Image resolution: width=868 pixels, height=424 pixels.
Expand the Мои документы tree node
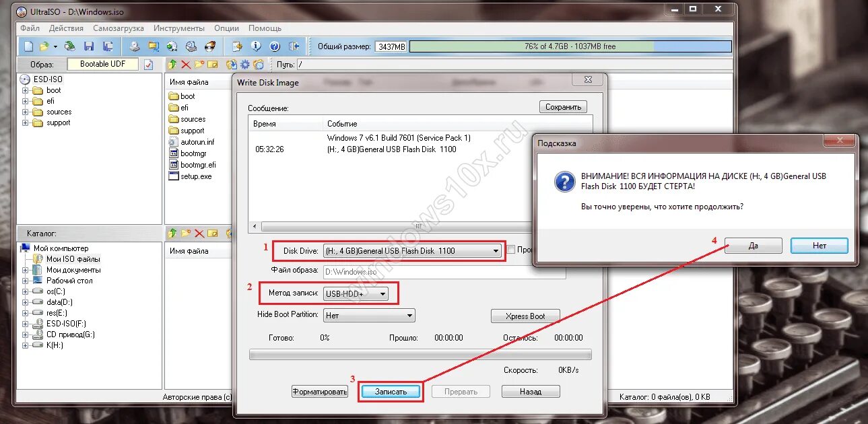[26, 270]
